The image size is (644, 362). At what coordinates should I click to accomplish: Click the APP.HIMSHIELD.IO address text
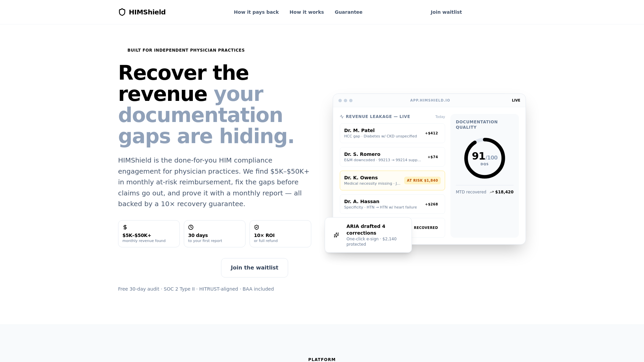[430, 101]
